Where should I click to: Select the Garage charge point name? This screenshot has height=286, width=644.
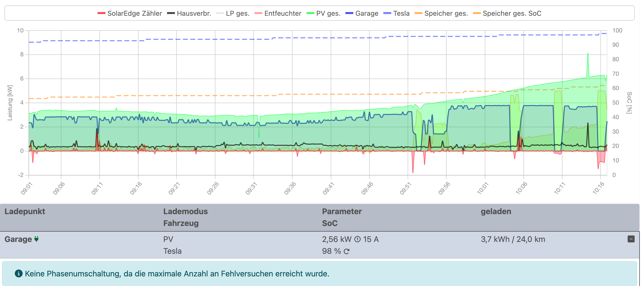click(x=18, y=239)
